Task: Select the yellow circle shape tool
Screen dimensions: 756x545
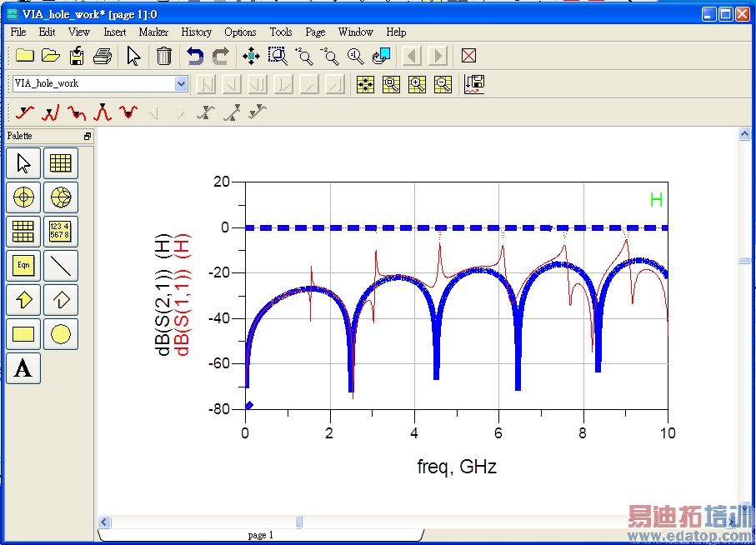Action: point(60,334)
